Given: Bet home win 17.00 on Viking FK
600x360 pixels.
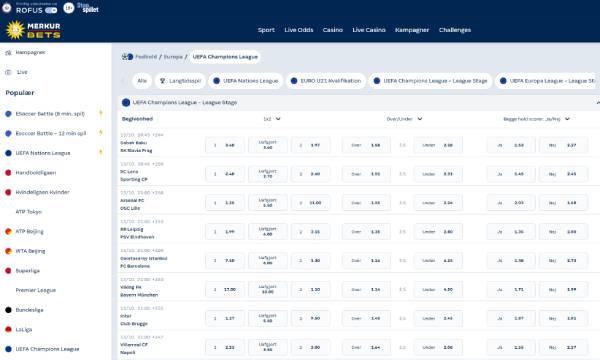Looking at the screenshot, I should (x=225, y=289).
